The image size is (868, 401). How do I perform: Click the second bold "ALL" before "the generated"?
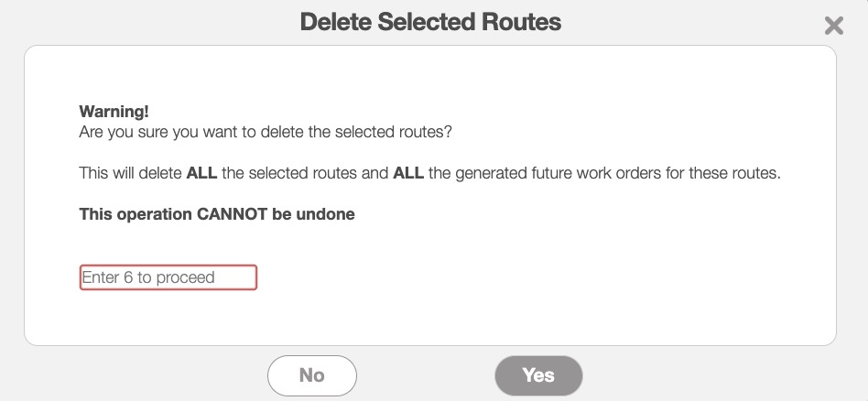tap(408, 173)
